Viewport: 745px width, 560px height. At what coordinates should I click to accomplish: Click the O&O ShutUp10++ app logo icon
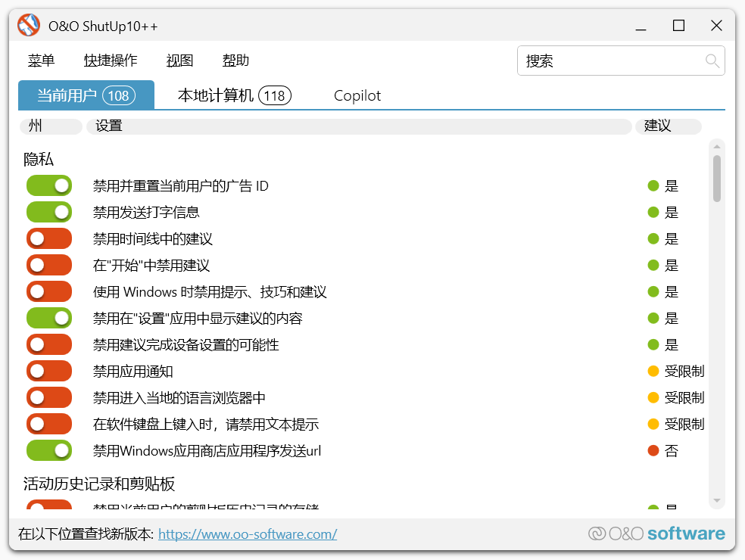[29, 25]
